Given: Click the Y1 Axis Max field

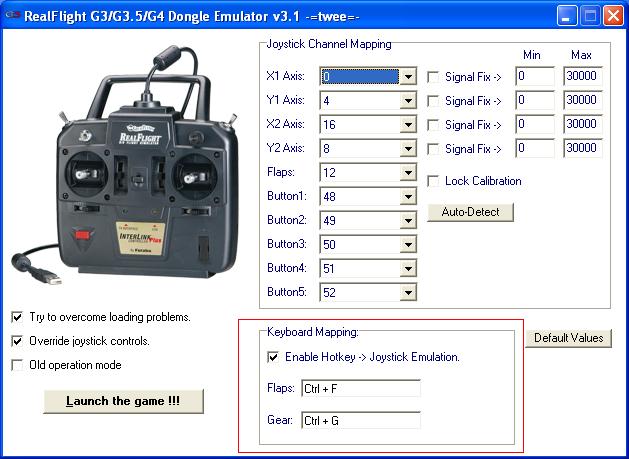Looking at the screenshot, I should (583, 100).
